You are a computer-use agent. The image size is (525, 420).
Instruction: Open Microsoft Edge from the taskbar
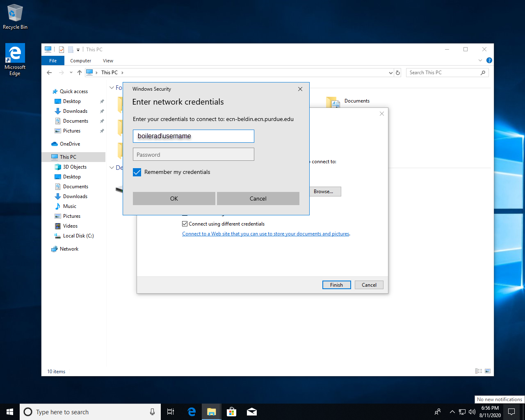coord(192,412)
